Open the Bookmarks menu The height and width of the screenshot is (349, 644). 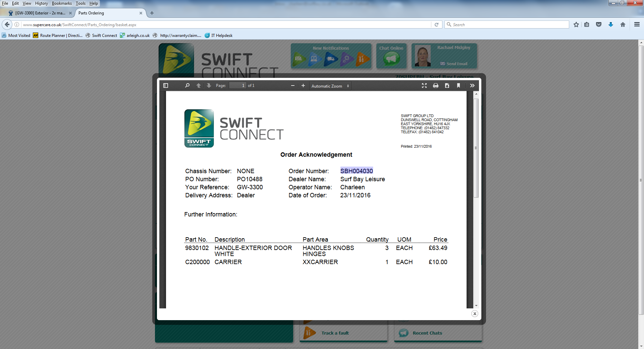[x=62, y=3]
